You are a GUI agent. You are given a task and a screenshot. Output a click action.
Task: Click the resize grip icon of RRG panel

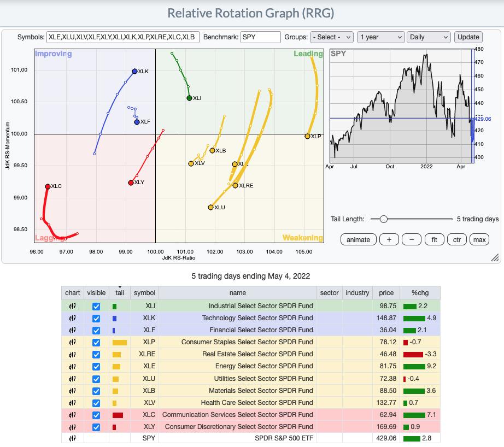click(x=495, y=257)
